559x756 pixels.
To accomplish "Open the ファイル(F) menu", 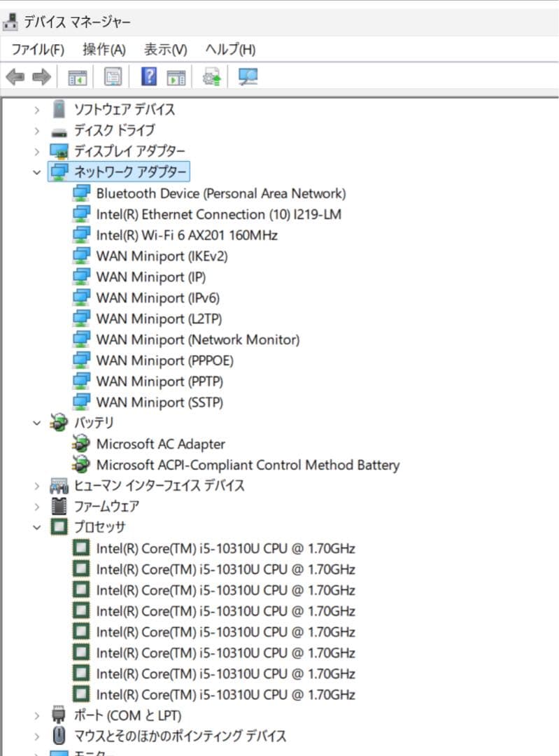I will (38, 50).
